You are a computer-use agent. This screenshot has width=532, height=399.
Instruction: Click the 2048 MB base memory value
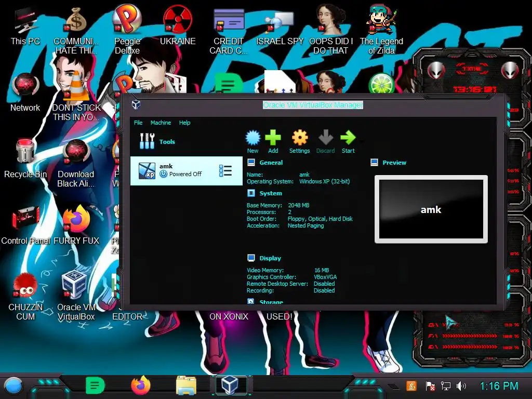299,205
